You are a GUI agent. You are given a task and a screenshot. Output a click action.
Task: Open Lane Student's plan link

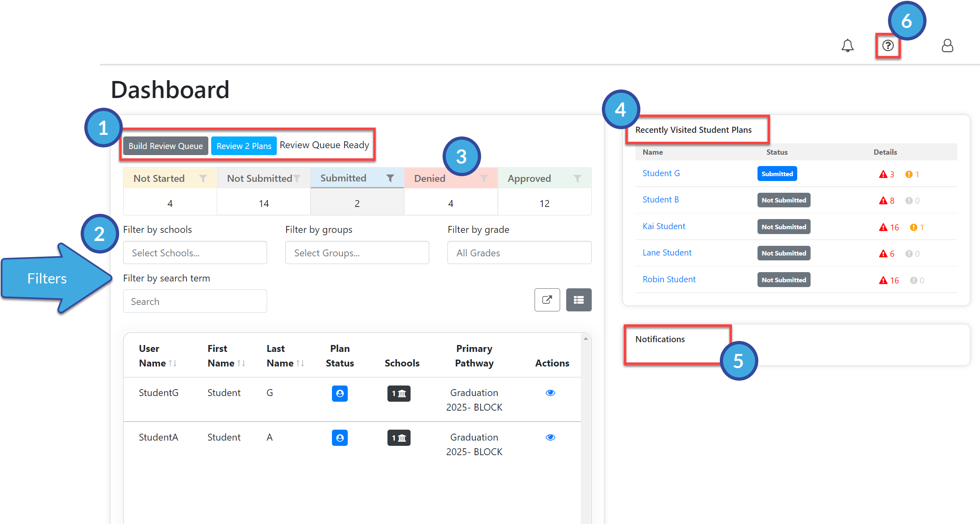[x=667, y=253]
